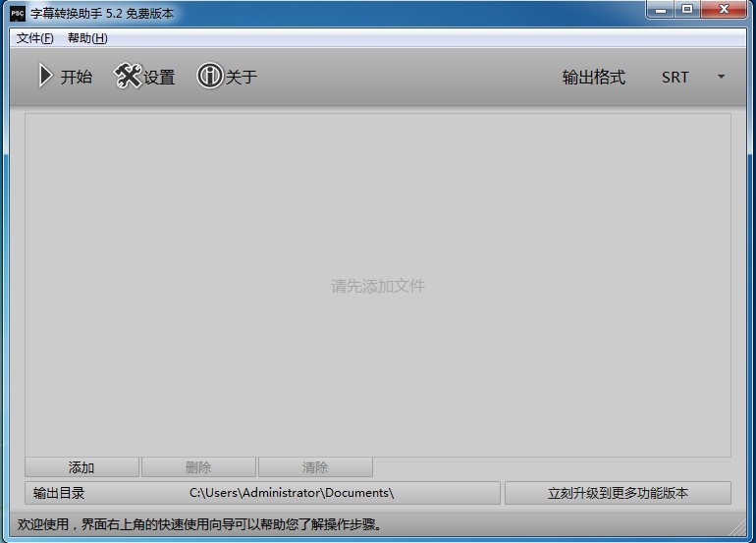Click the empty file list area
Viewport: 756px width, 543px height.
tap(378, 285)
